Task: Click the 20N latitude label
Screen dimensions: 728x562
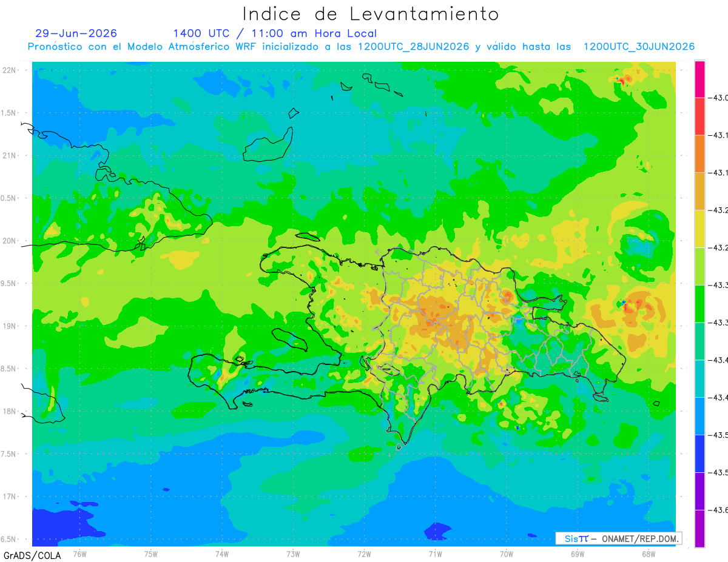Action: pyautogui.click(x=10, y=241)
